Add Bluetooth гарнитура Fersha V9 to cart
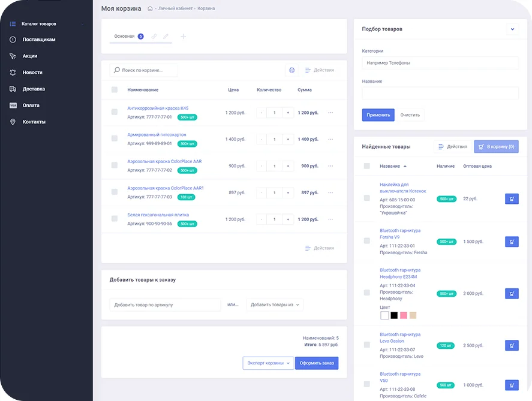 pyautogui.click(x=512, y=242)
